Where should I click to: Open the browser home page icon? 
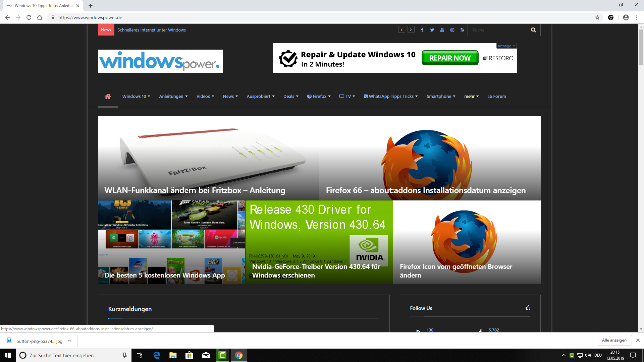40,17
